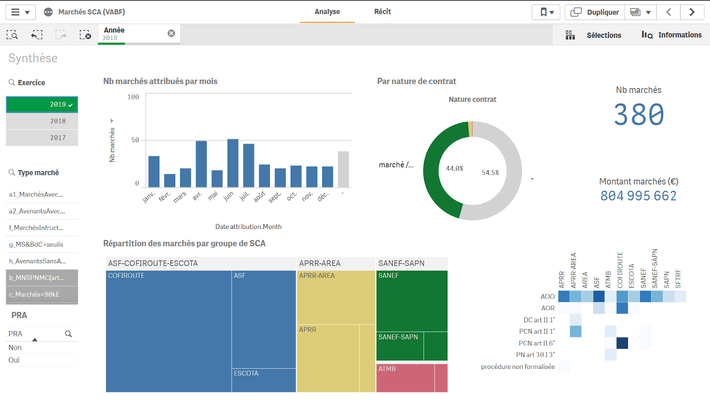Go to the previous sheet
This screenshot has width=710, height=400.
668,12
